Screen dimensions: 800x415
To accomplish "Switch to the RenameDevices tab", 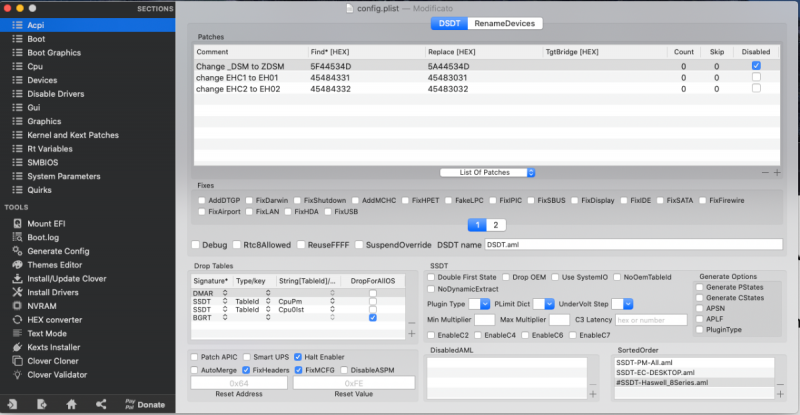I will click(505, 23).
